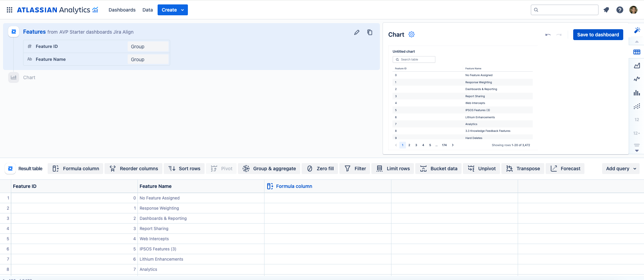Screen dimensions: 644x280
Task: Add a Group & aggregate step
Action: tap(269, 169)
